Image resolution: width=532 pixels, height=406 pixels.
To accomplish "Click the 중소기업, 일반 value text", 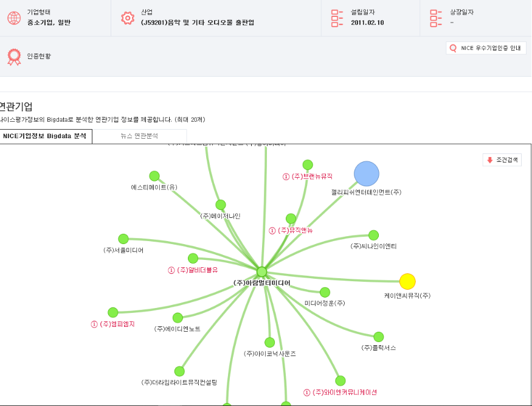I will 49,23.
